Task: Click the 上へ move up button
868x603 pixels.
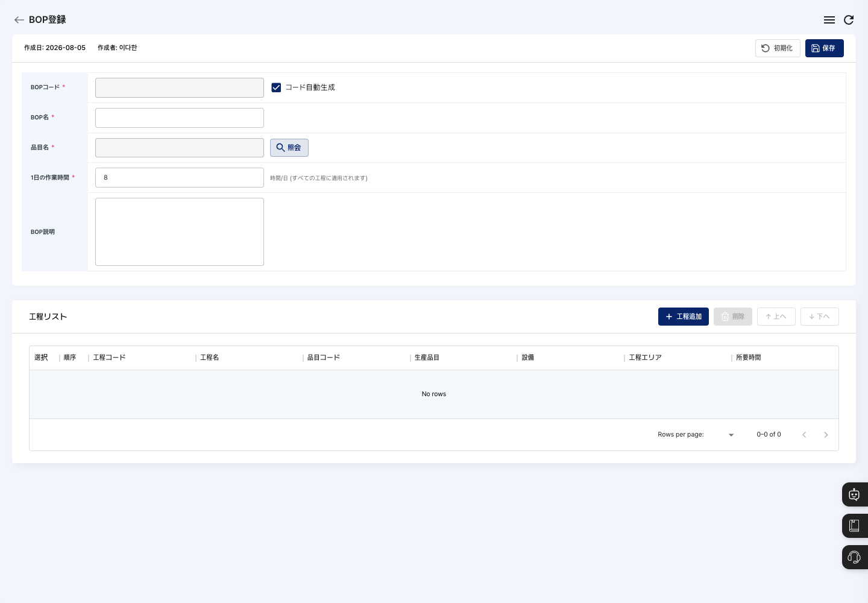Action: point(776,317)
